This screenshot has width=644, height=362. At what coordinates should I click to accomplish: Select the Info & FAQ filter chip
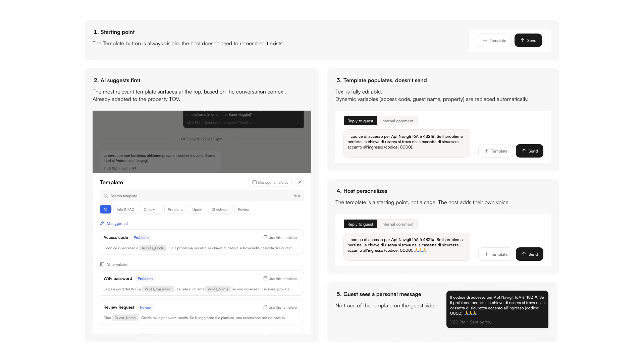(x=125, y=209)
